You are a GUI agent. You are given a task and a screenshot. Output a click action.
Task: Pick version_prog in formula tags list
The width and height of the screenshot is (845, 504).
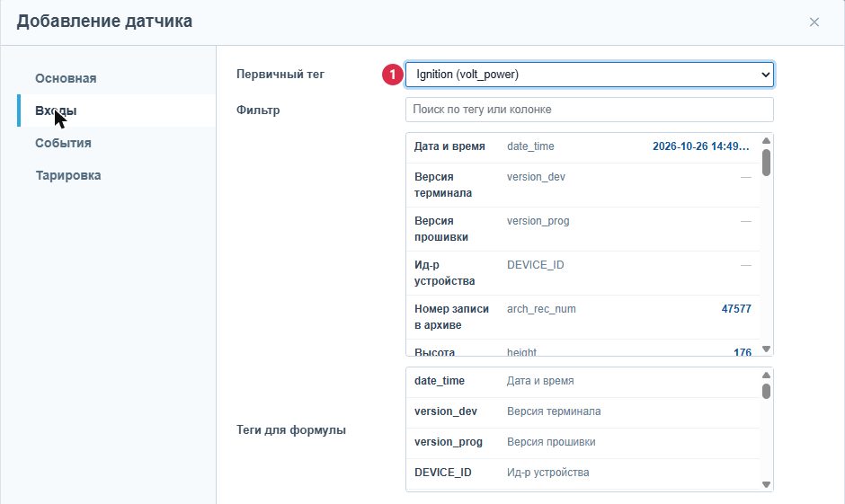[x=583, y=443]
